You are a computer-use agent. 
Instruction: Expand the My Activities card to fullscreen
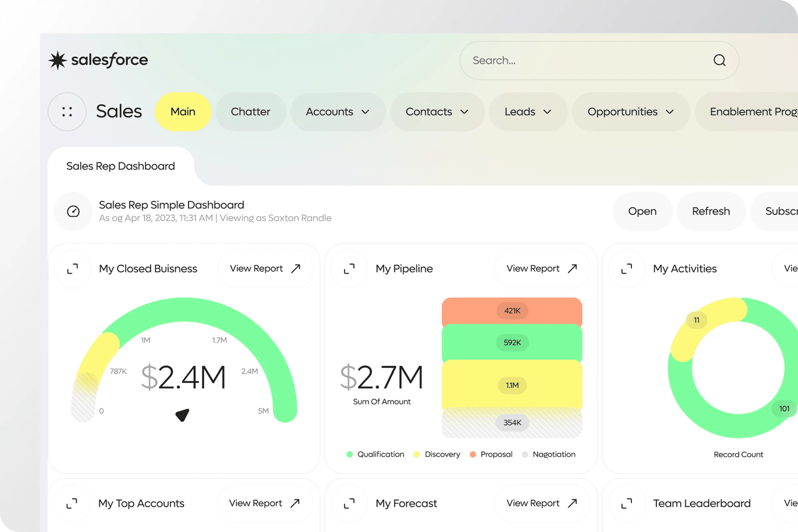(626, 268)
